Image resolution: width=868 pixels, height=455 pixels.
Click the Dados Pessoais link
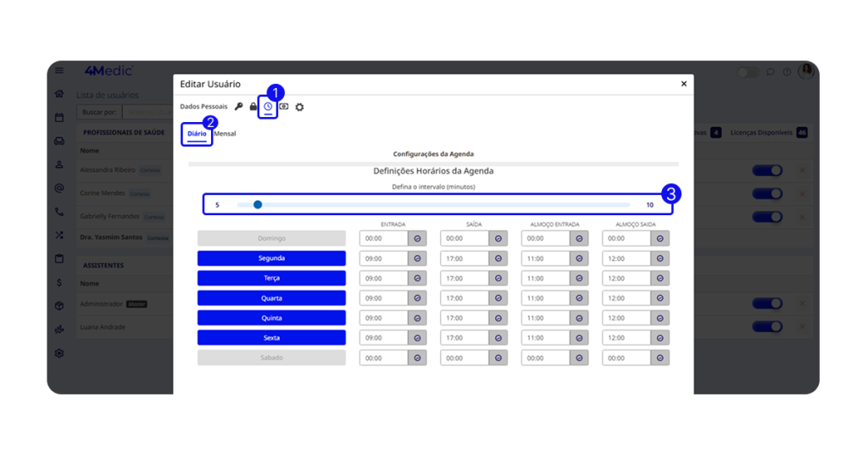203,107
